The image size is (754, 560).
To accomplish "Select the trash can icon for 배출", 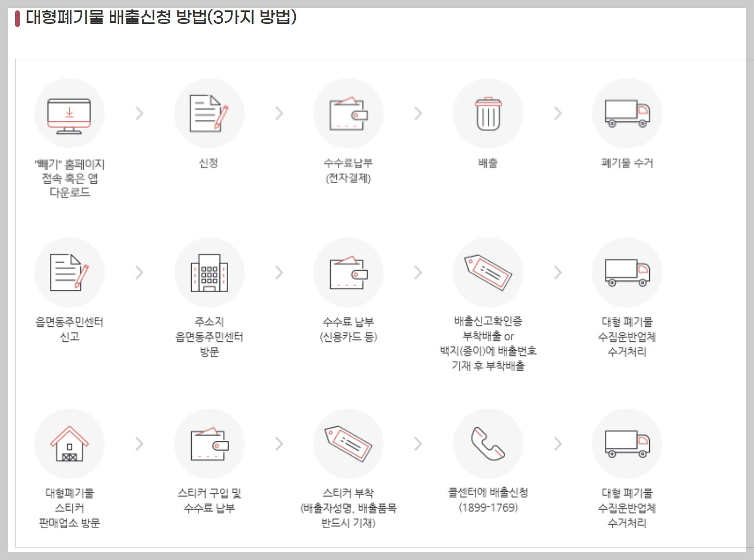I will 487,113.
